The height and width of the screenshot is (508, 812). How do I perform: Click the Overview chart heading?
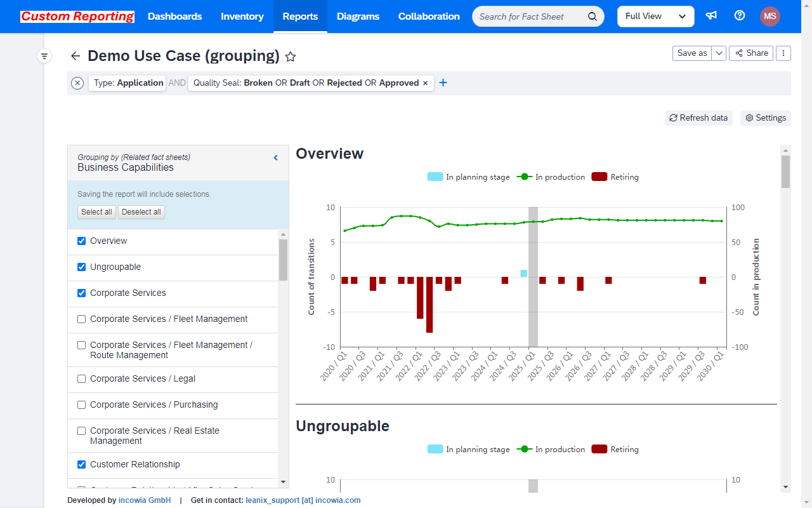pos(330,154)
